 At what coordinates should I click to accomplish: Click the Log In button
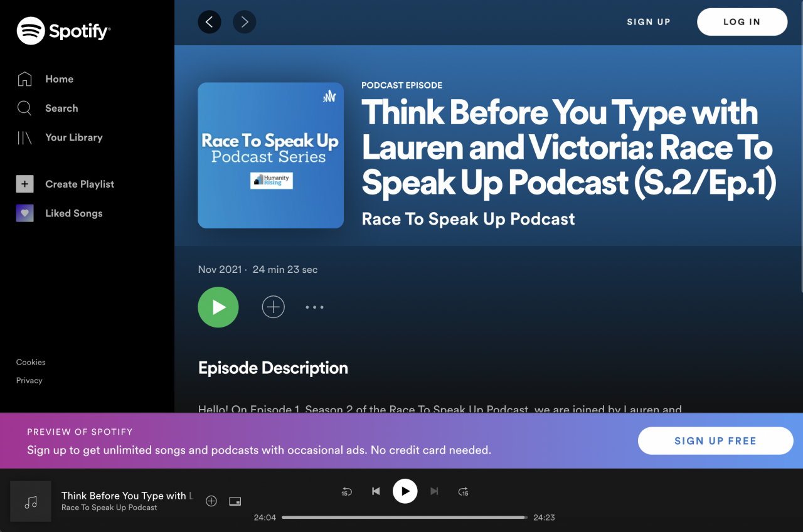(x=742, y=22)
